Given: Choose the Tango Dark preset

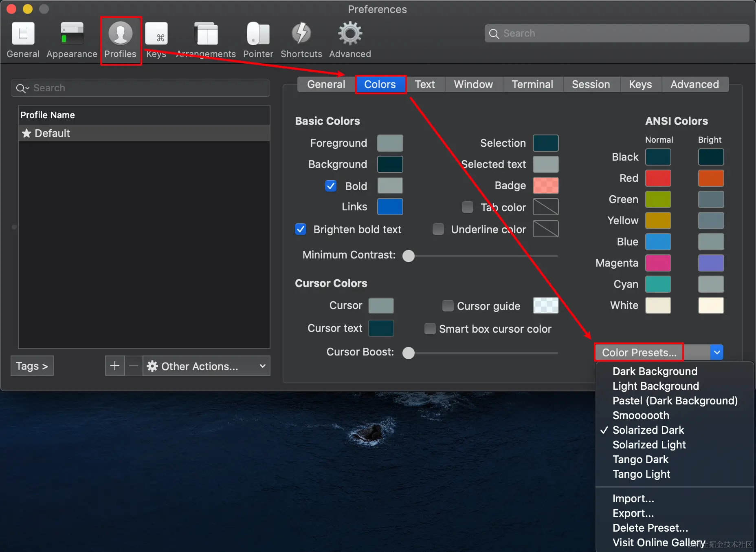Looking at the screenshot, I should [x=675, y=459].
